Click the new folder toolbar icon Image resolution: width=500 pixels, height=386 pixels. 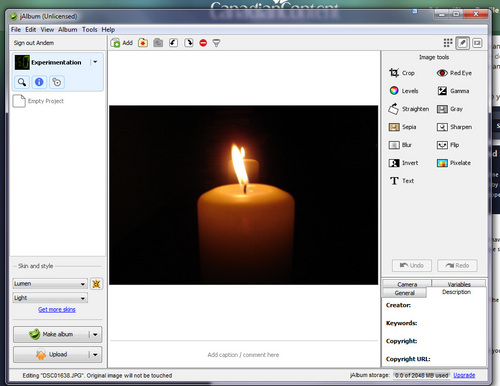(143, 43)
